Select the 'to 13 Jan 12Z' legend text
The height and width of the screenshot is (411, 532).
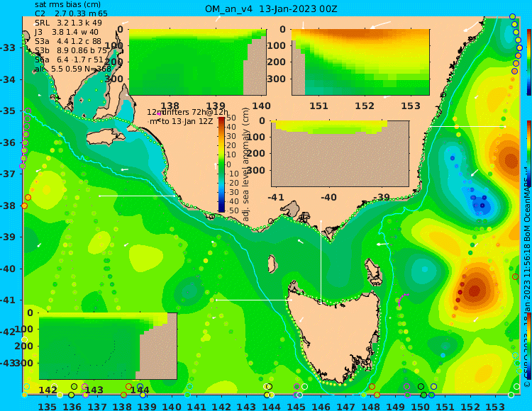[187, 121]
